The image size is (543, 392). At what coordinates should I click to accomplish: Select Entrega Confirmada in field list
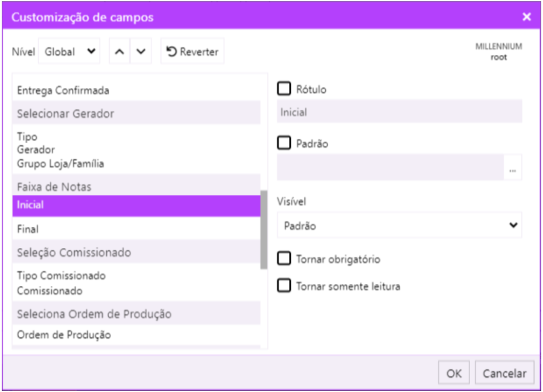(63, 90)
